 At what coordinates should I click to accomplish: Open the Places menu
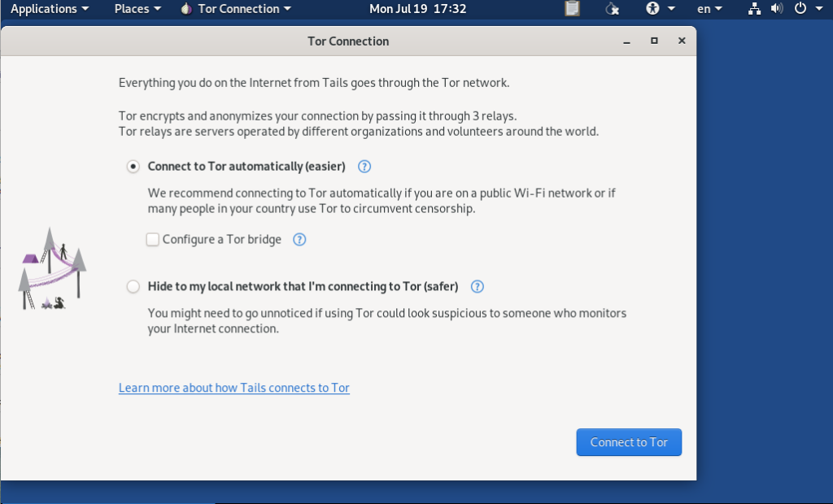coord(136,9)
